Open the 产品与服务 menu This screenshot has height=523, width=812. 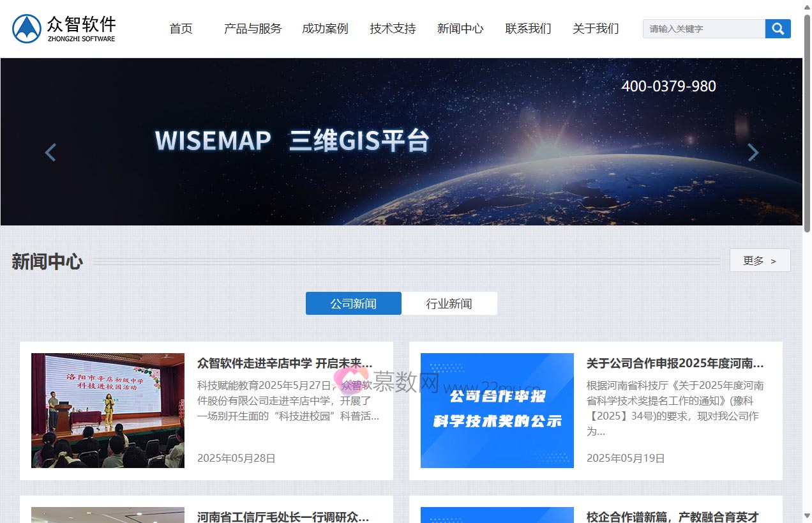[252, 29]
